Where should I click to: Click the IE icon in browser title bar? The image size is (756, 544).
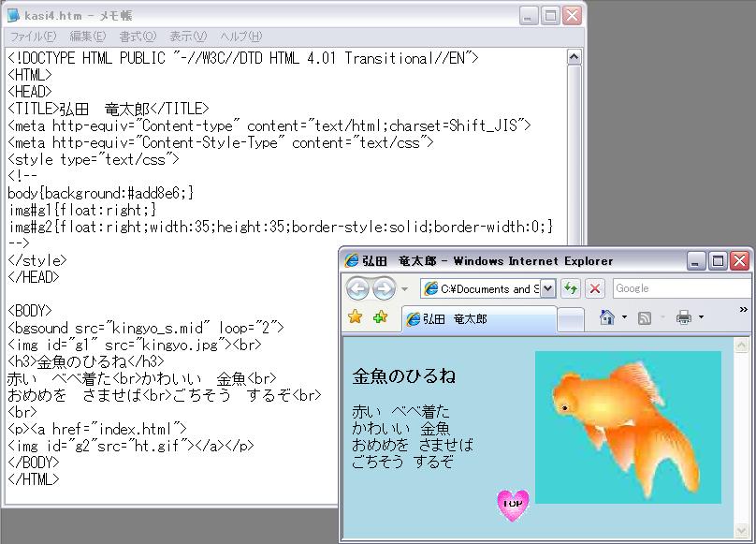352,260
